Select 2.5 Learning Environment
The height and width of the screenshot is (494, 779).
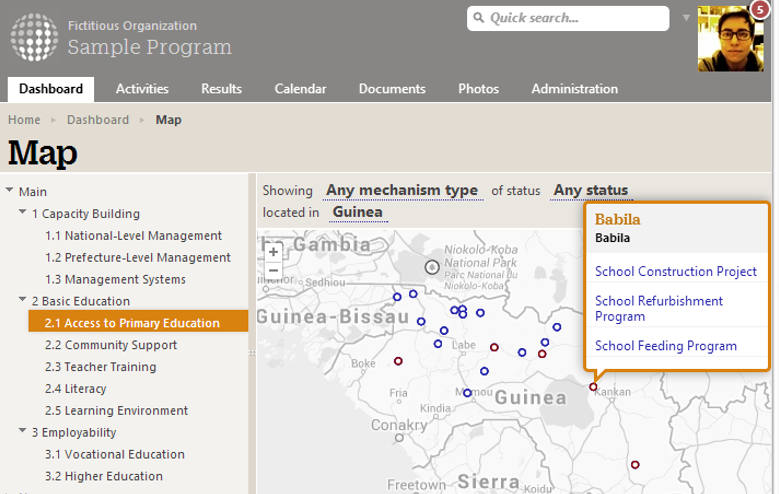116,411
